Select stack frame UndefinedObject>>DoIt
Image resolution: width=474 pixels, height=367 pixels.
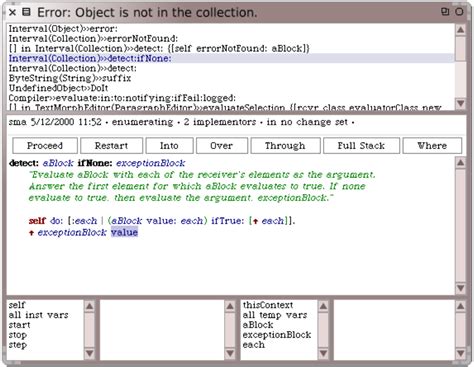tap(230, 88)
